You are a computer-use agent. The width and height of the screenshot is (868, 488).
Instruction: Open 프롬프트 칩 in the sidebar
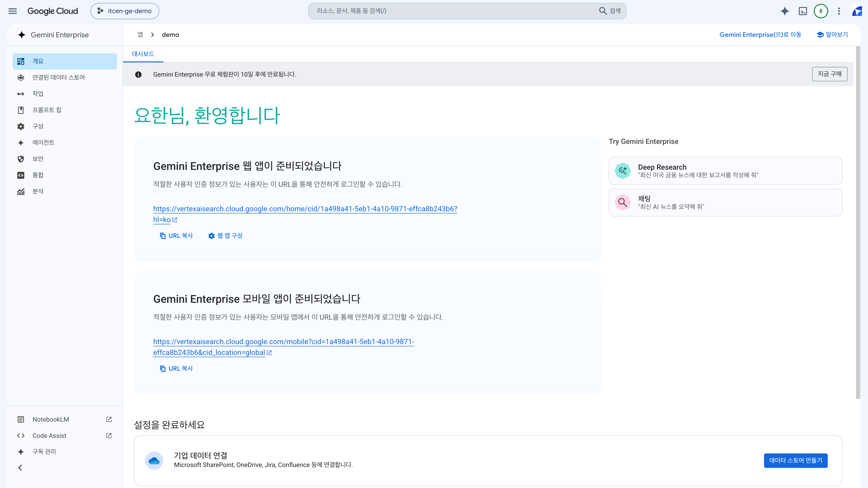pos(65,110)
